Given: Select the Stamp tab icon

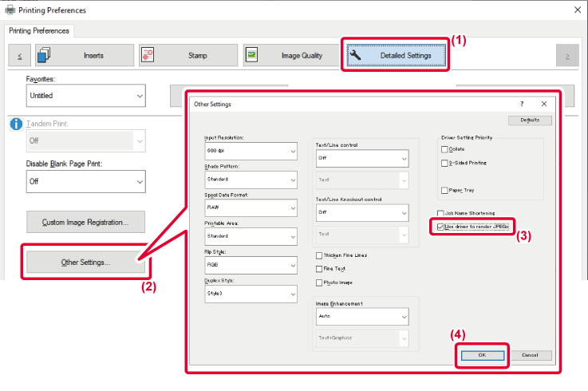Looking at the screenshot, I should [148, 55].
